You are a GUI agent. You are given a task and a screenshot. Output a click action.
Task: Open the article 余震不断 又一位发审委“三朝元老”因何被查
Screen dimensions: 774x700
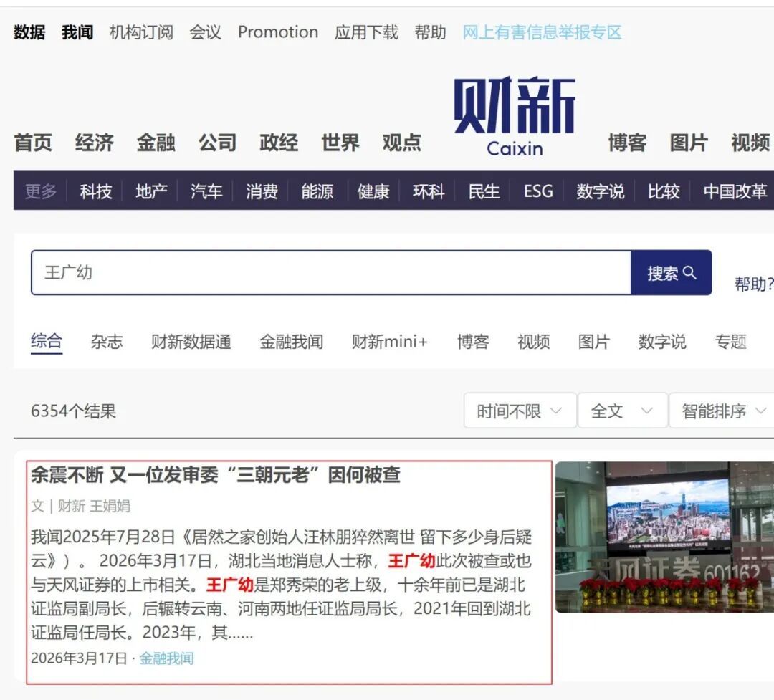[x=216, y=475]
